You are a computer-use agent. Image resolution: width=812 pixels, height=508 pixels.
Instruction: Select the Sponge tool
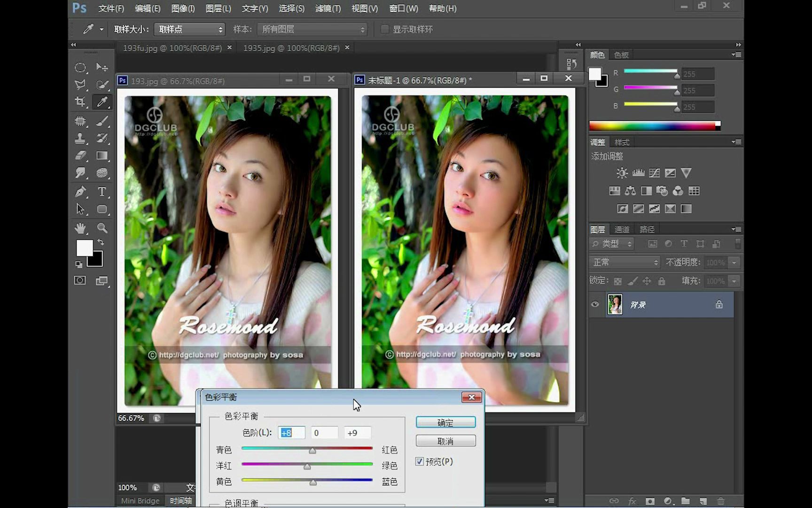[102, 173]
